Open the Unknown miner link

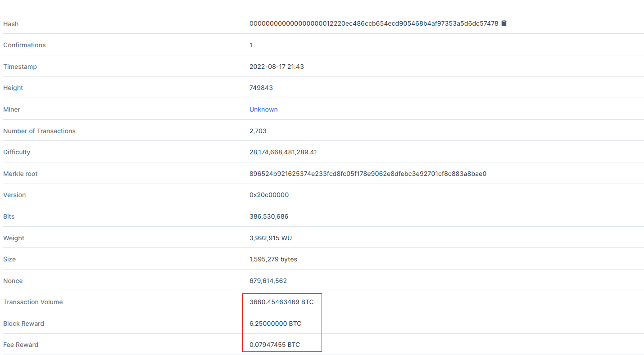click(263, 109)
